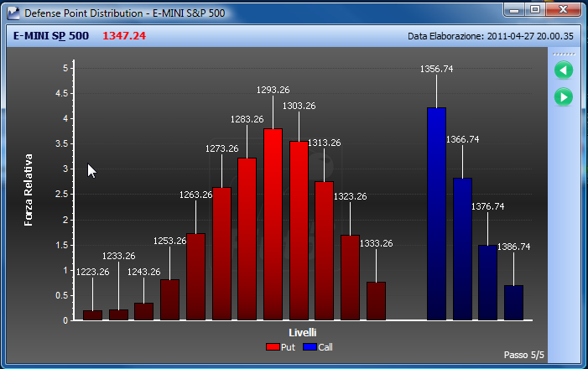
Task: Click the 1303.26 Put bar
Action: pyautogui.click(x=299, y=231)
